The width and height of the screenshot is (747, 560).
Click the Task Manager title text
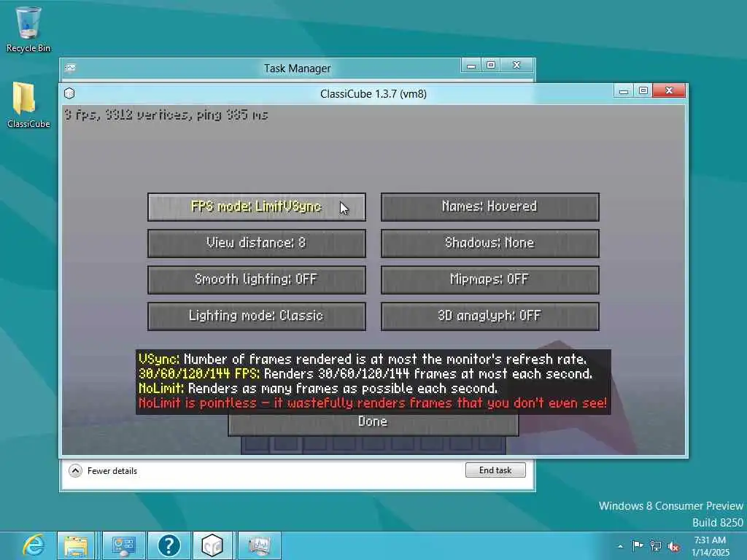(298, 69)
